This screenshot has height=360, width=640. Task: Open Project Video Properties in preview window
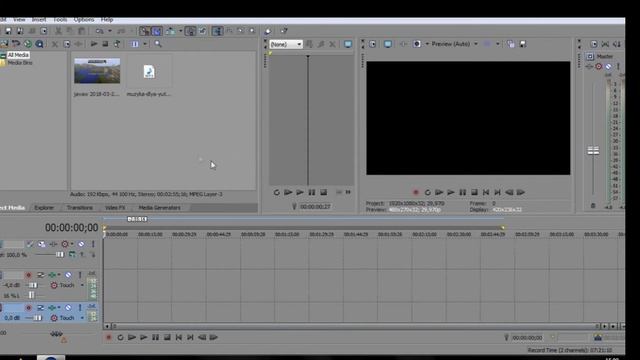click(373, 44)
